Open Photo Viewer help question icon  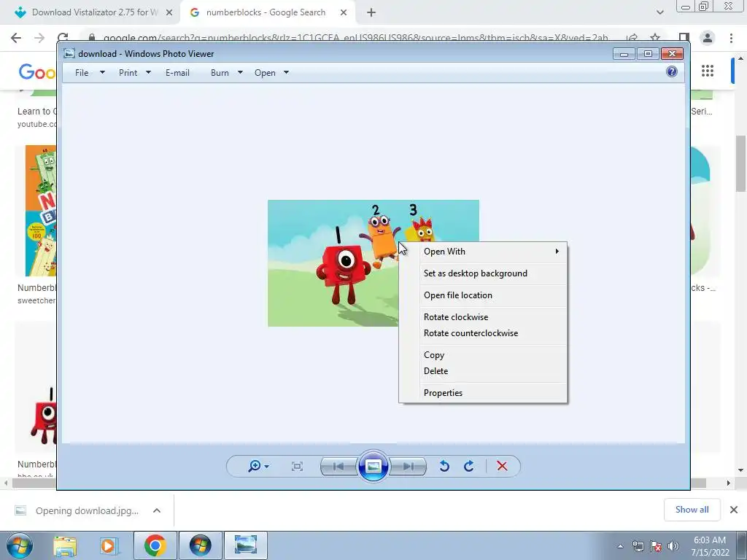click(672, 72)
